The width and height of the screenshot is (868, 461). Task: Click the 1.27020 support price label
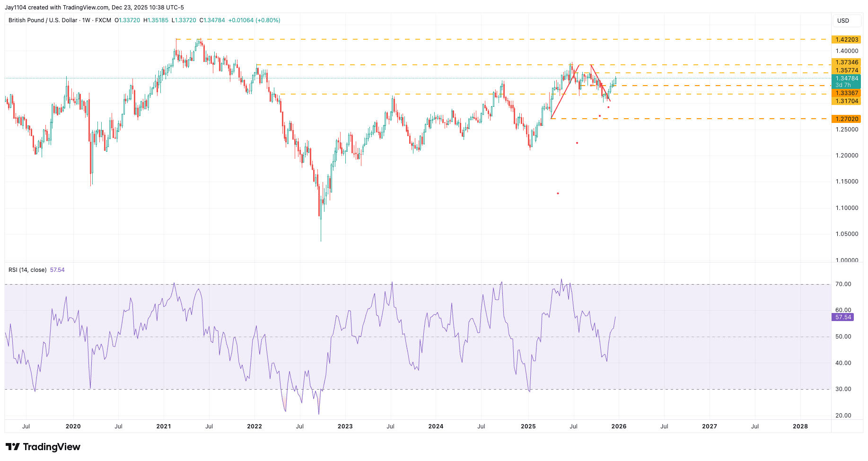846,119
